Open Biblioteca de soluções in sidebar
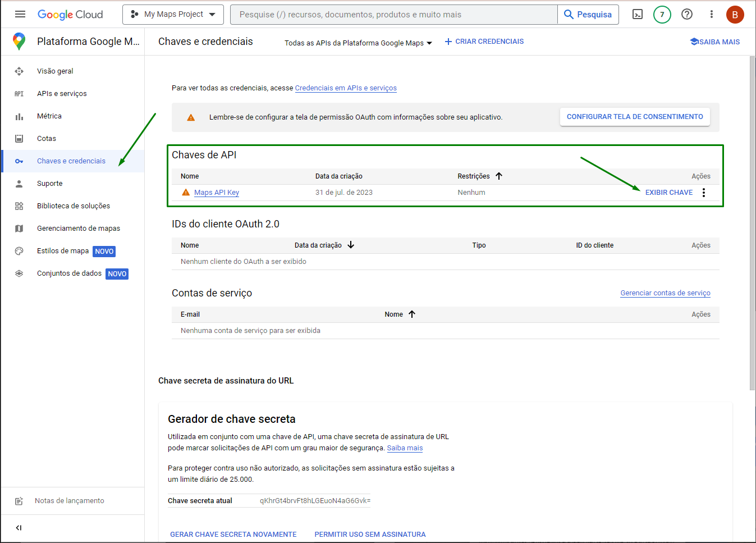 click(x=73, y=206)
